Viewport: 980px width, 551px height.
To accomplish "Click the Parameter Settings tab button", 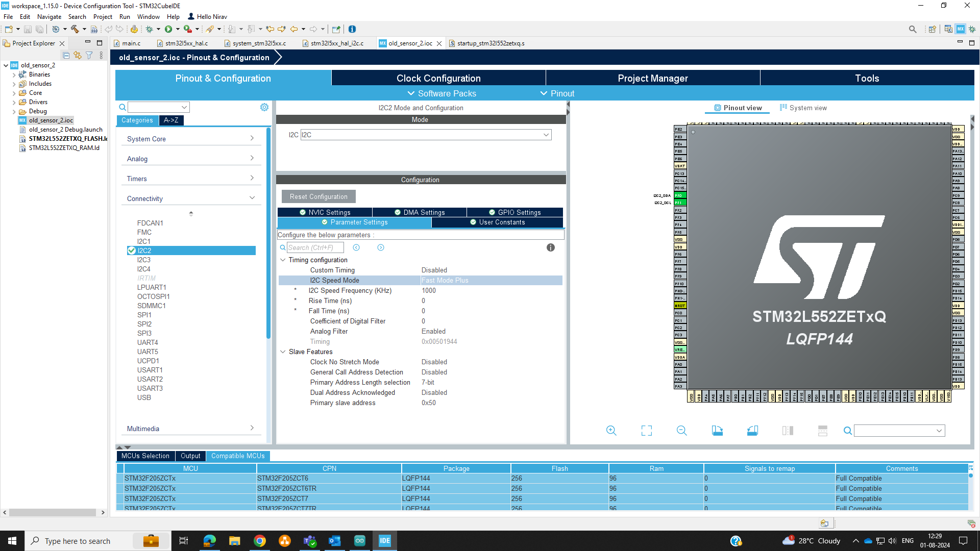I will click(x=355, y=222).
